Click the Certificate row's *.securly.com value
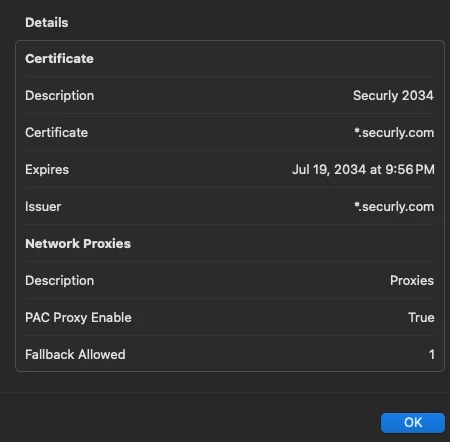The image size is (450, 442). pyautogui.click(x=394, y=133)
